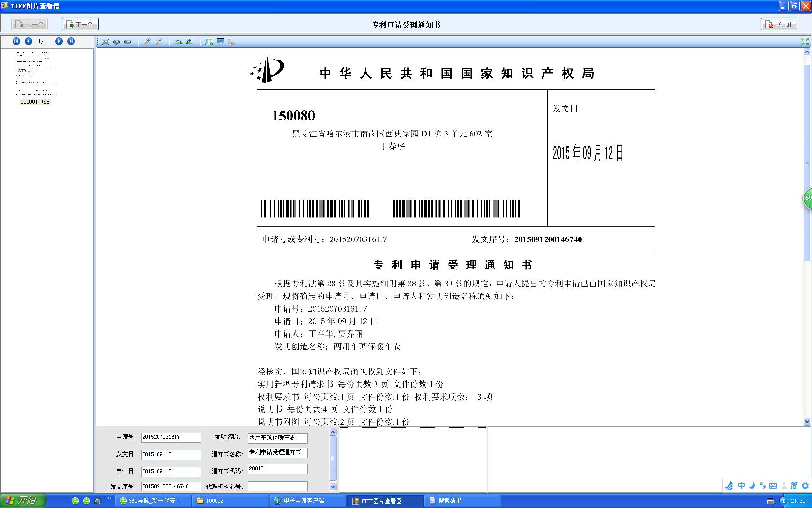Click the 关闭 close button at top right
Screen dimensions: 812x508
[x=779, y=24]
